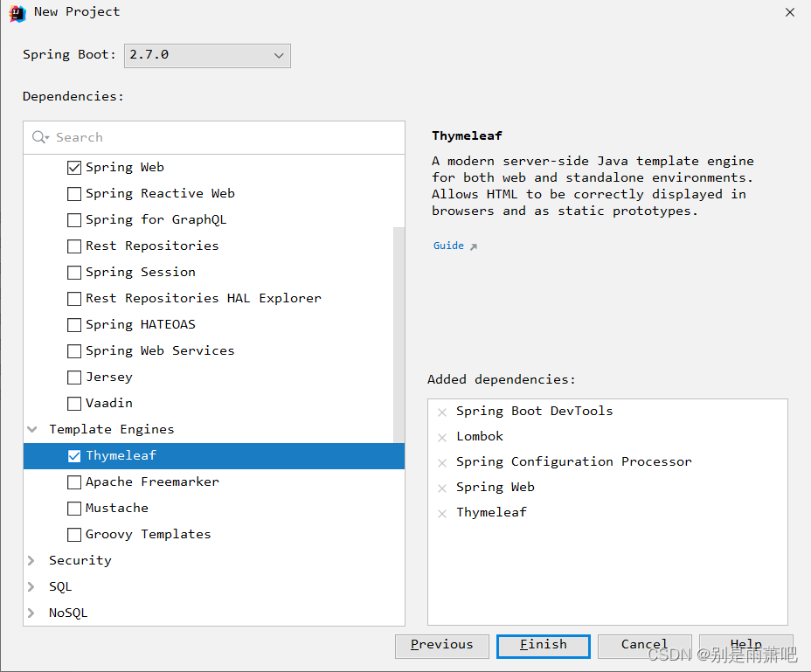Click the dependency list scrollbar
Screen dimensions: 811x672
(x=399, y=335)
